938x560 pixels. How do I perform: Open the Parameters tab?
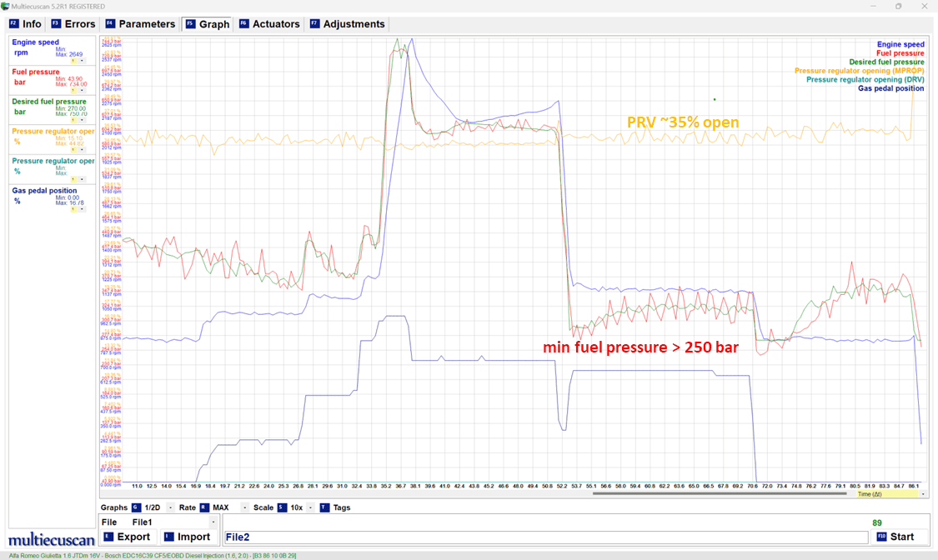click(139, 24)
